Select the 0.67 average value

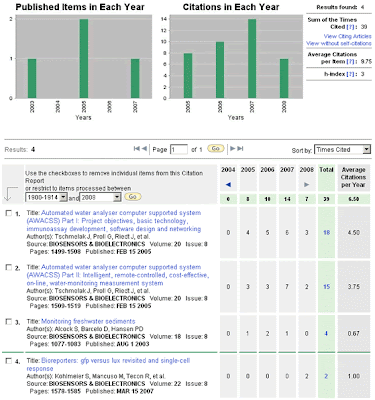point(354,333)
